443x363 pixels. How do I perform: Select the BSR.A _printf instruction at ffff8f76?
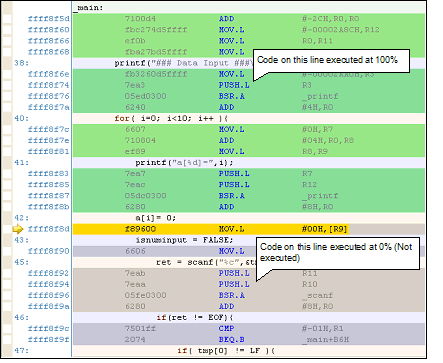click(249, 96)
